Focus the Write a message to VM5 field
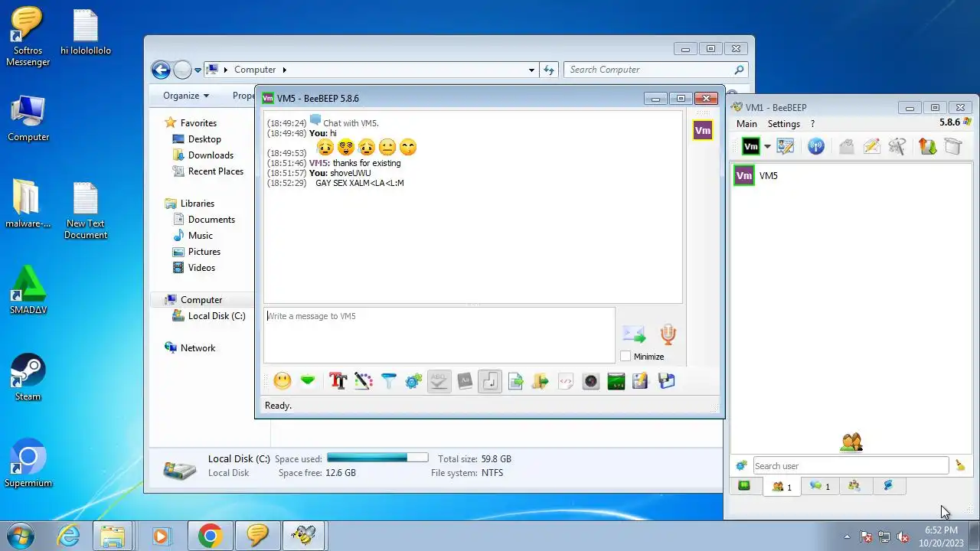The image size is (980, 551). (x=439, y=335)
